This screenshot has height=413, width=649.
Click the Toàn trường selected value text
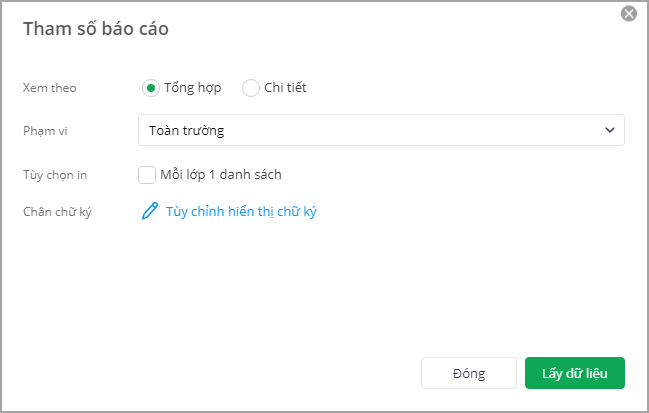[186, 130]
